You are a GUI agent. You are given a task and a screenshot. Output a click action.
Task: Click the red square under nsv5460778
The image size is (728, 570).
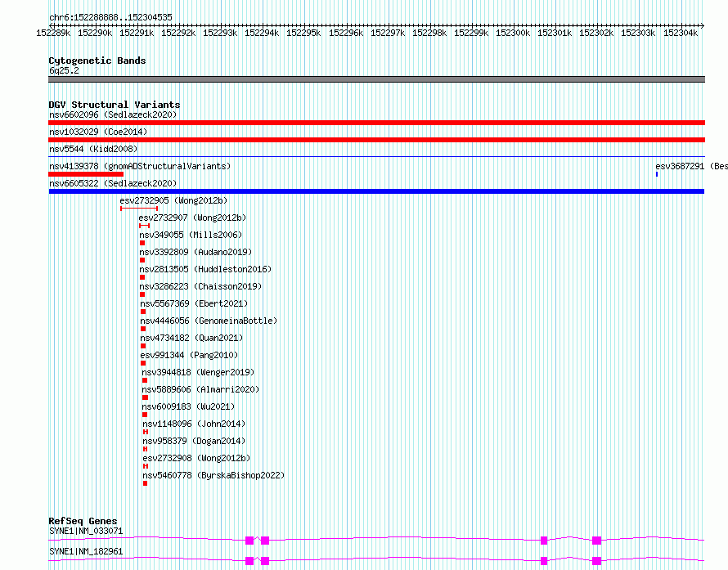click(x=146, y=483)
